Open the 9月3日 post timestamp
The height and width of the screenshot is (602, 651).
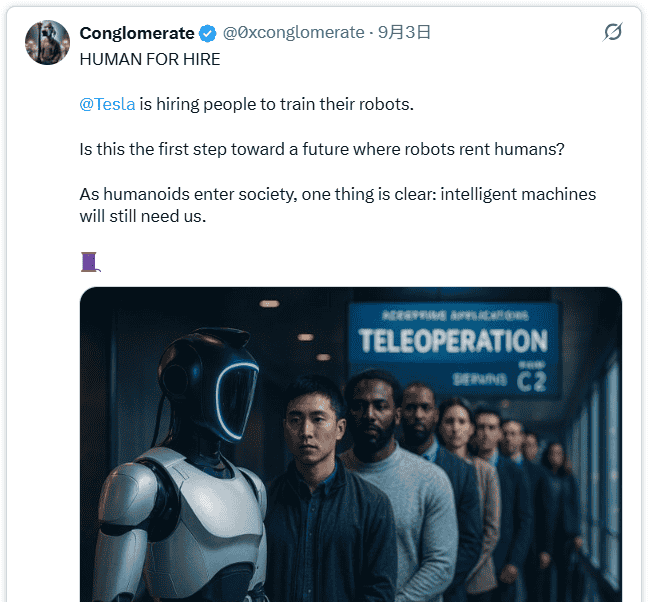pyautogui.click(x=404, y=32)
